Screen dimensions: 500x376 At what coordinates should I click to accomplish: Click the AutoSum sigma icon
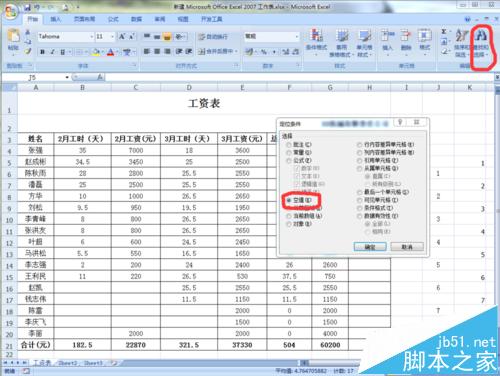(444, 32)
